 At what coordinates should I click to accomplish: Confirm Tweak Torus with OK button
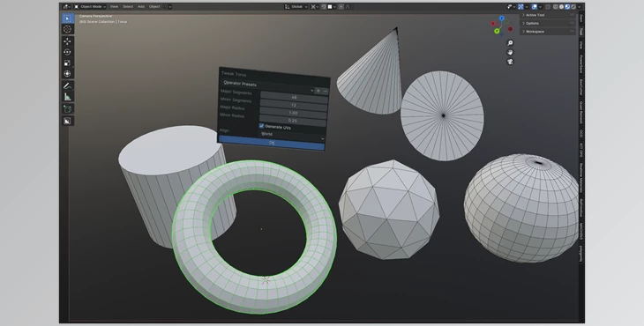coord(272,142)
